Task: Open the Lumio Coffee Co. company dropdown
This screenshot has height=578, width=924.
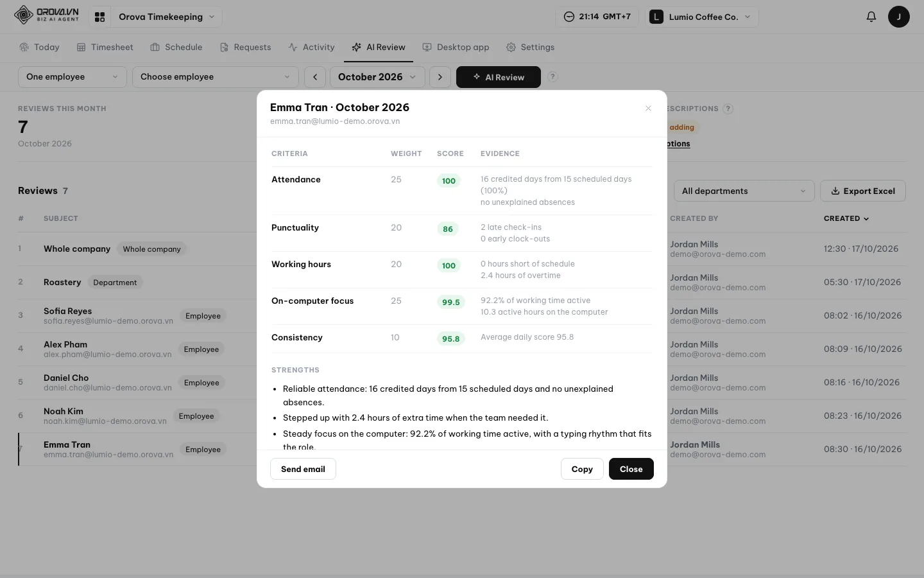Action: click(x=702, y=17)
